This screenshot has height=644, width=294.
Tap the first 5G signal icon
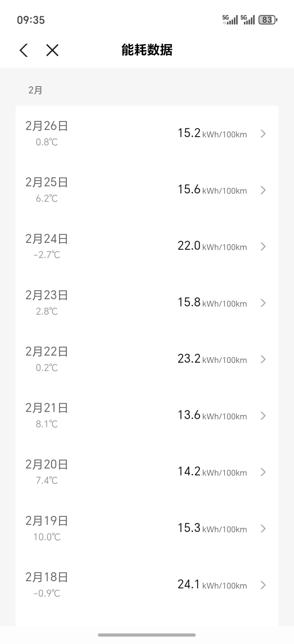[x=230, y=20]
